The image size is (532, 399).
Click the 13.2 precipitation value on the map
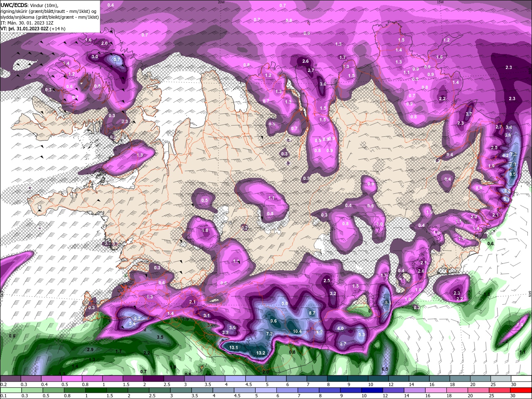pos(261,353)
